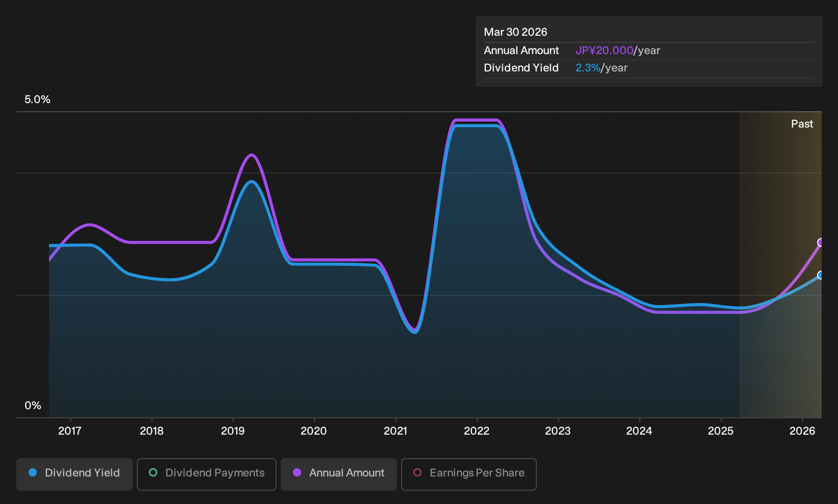
Task: Toggle the Dividend Yield series
Action: point(75,474)
